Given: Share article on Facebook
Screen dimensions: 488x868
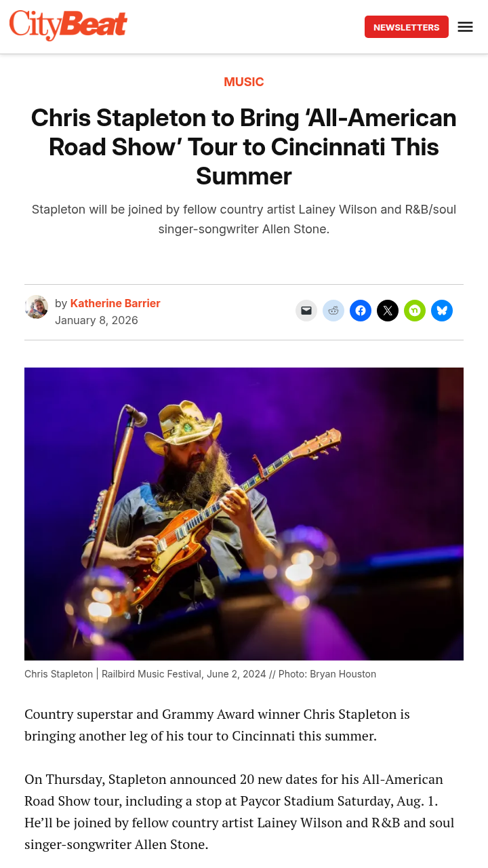Looking at the screenshot, I should 361,311.
